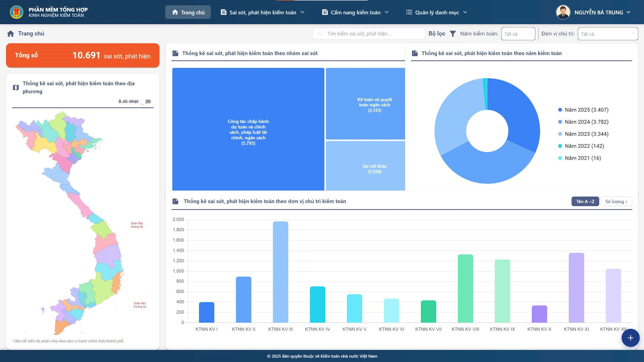Screen dimensions: 644x362
Task: Click the search sai sót input field
Action: click(369, 34)
